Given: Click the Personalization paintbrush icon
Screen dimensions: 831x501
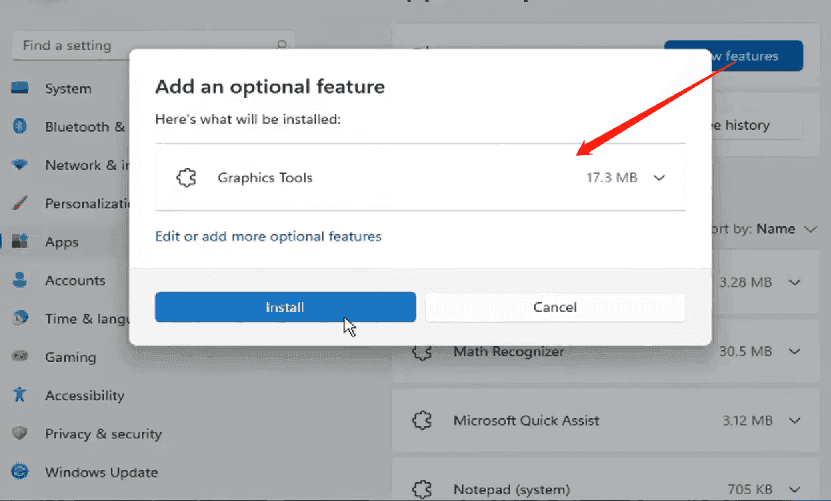Looking at the screenshot, I should [20, 203].
